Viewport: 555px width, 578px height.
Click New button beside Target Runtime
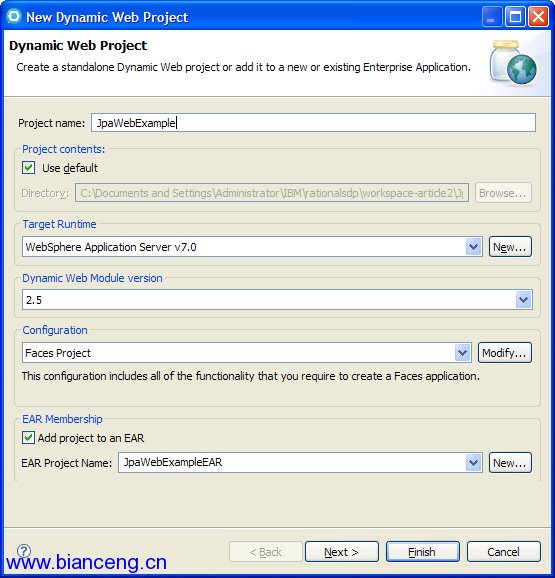coord(510,247)
